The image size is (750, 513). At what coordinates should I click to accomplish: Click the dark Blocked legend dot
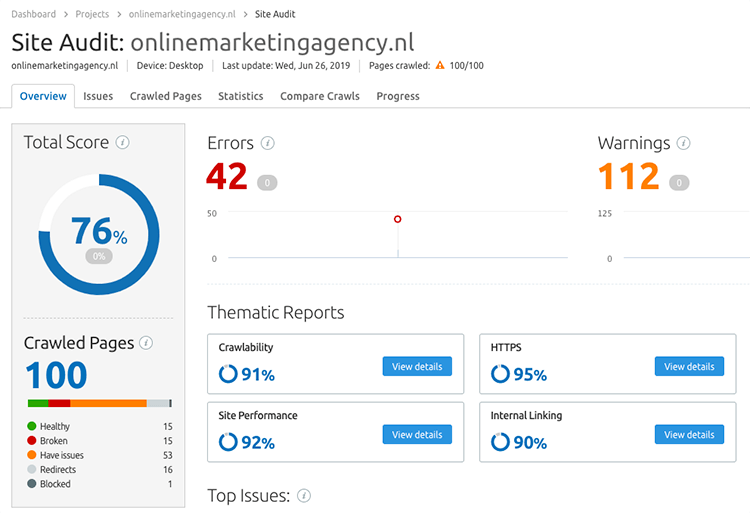click(32, 483)
